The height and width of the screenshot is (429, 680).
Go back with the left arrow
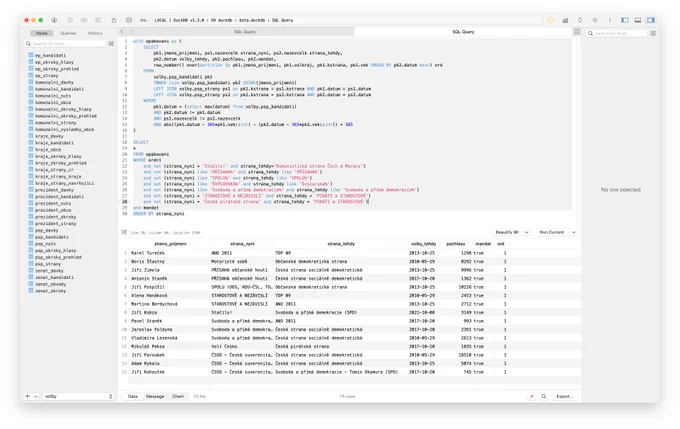[x=122, y=32]
